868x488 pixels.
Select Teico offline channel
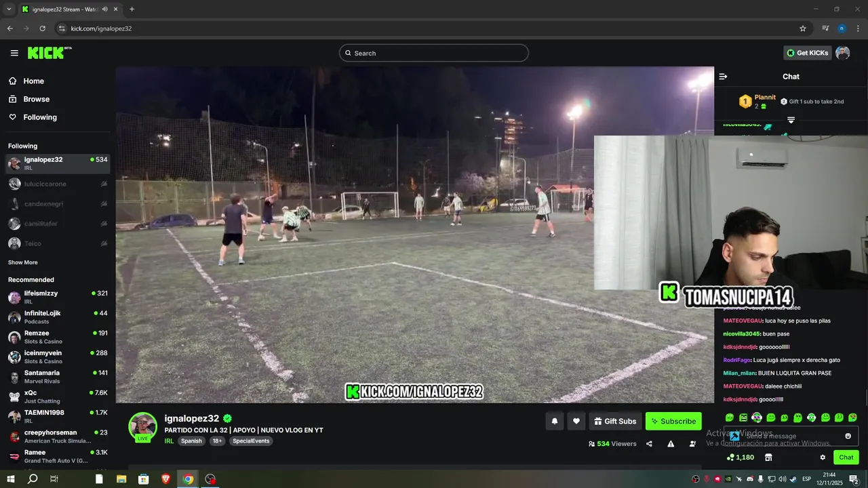(x=58, y=243)
